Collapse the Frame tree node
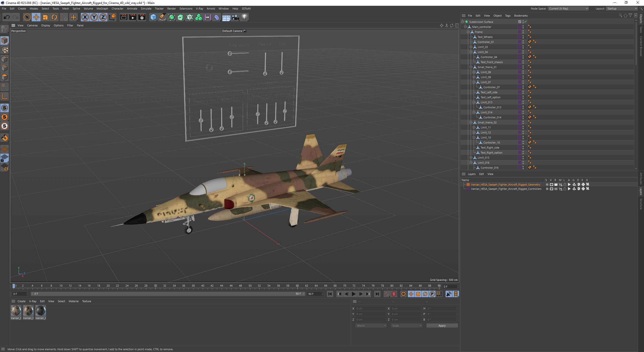Viewport: 644px width, 352px height. (468, 32)
